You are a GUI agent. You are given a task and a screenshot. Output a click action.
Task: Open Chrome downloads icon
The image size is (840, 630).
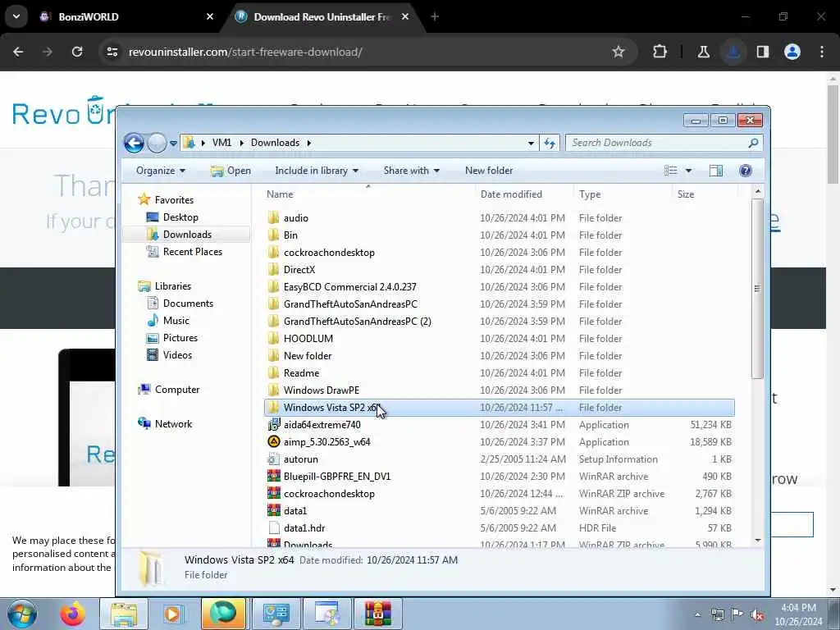click(x=733, y=52)
